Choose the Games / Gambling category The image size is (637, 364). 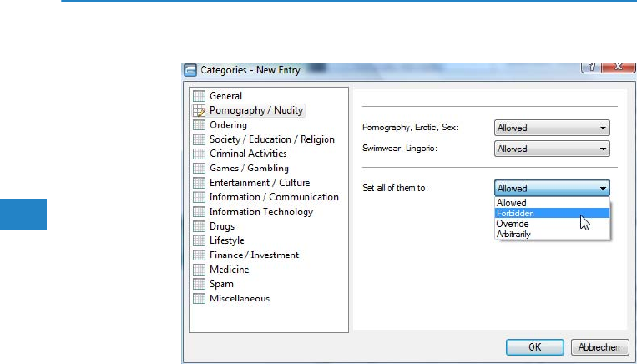[x=249, y=168]
